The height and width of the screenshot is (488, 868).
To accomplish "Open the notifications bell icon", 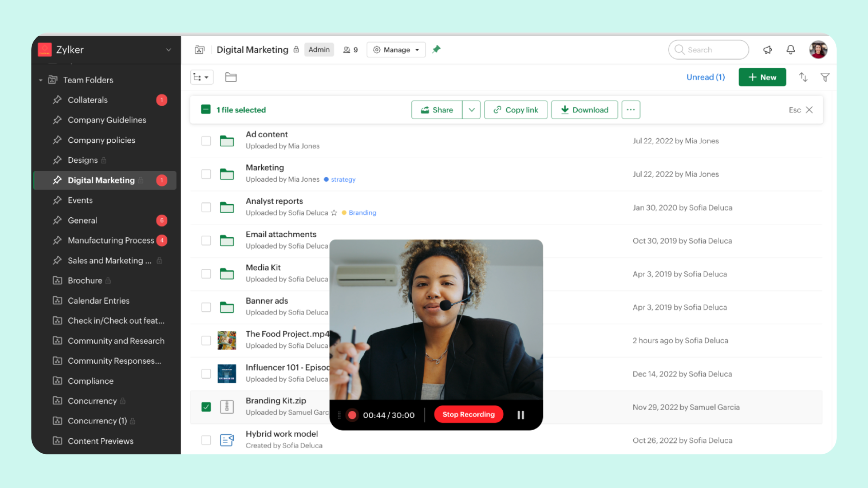I will [x=791, y=50].
